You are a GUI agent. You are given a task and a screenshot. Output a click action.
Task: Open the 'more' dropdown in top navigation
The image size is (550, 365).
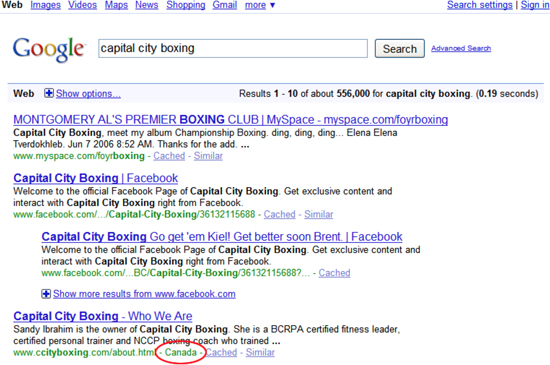point(260,5)
